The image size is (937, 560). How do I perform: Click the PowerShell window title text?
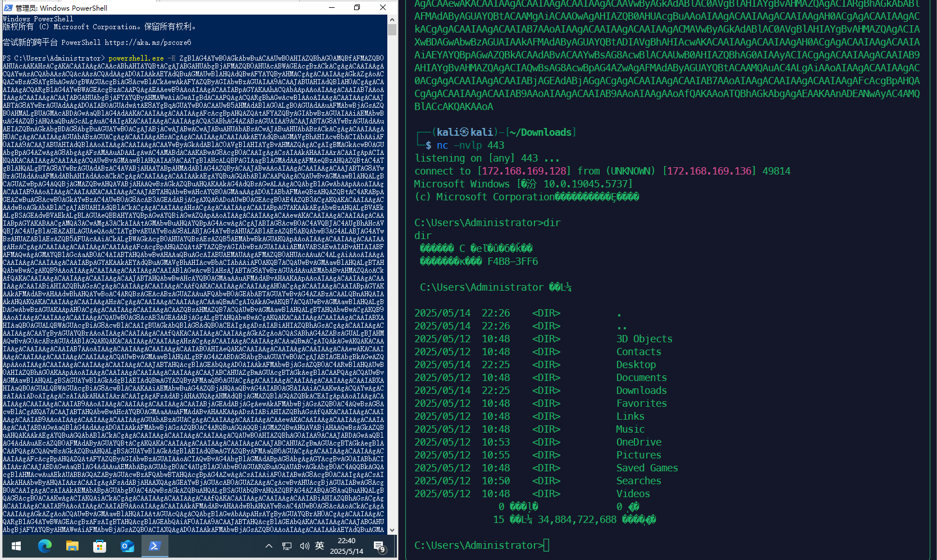(61, 8)
